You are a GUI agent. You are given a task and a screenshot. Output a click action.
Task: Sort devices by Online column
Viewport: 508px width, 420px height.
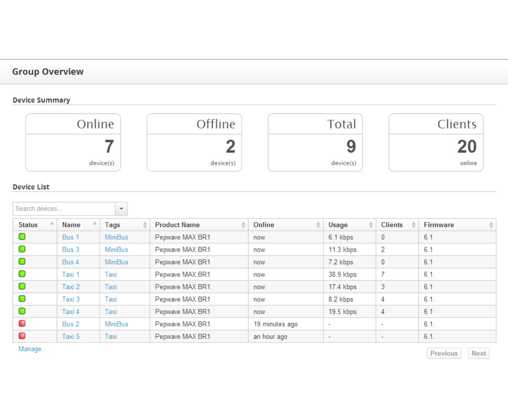tap(286, 225)
